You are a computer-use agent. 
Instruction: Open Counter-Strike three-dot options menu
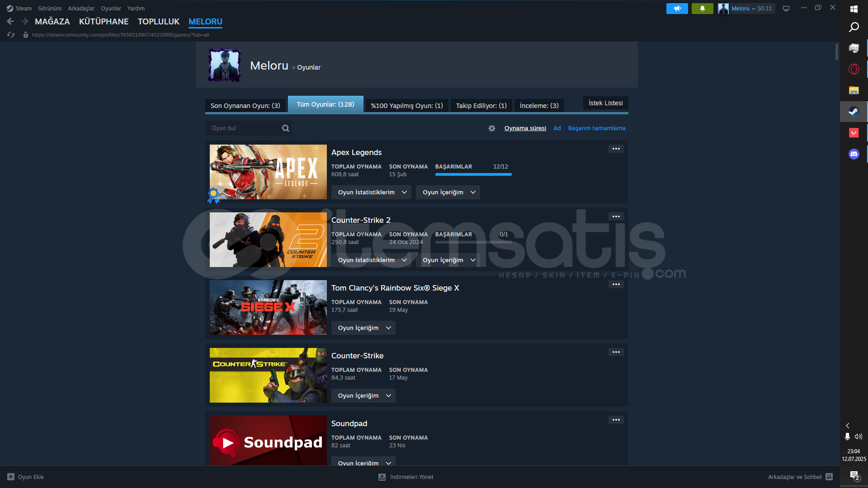pyautogui.click(x=616, y=352)
